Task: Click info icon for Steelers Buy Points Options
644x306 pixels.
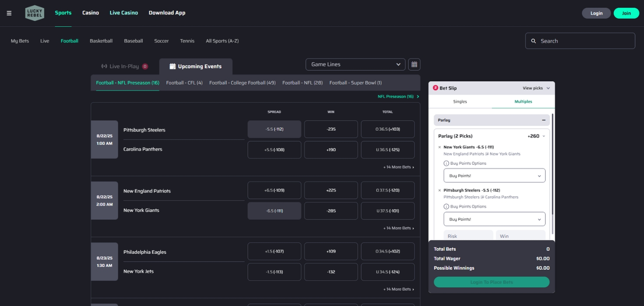Action: (446, 207)
